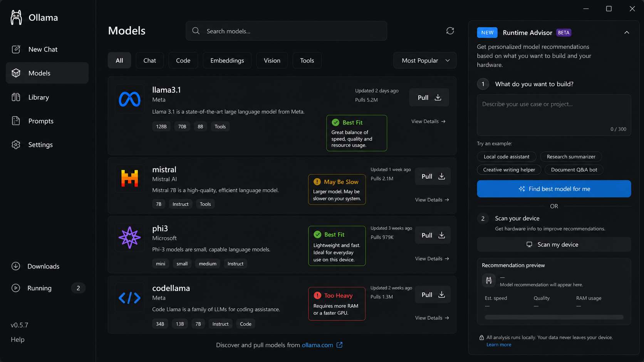Select the Vision filter tab
Image resolution: width=644 pixels, height=362 pixels.
(272, 60)
